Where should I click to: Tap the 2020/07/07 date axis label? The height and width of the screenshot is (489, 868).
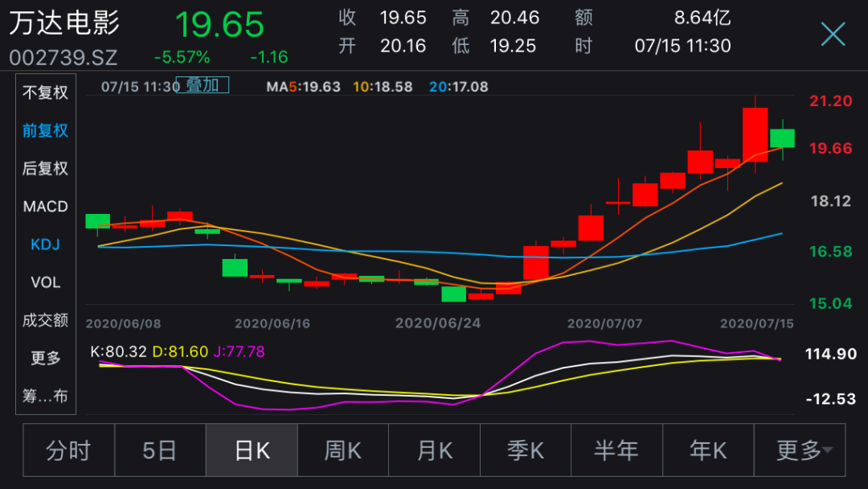point(605,323)
